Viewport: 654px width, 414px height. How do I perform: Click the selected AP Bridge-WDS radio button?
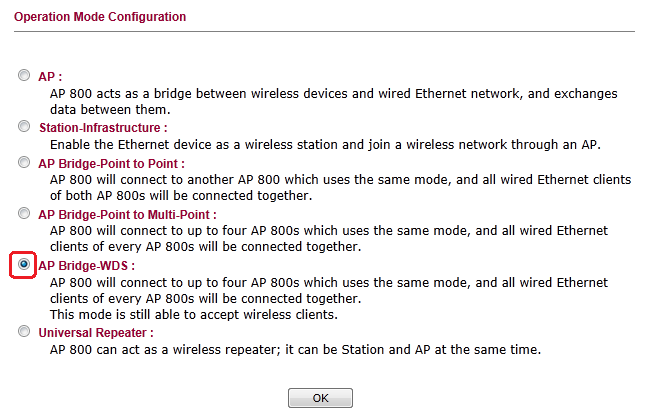tap(24, 266)
